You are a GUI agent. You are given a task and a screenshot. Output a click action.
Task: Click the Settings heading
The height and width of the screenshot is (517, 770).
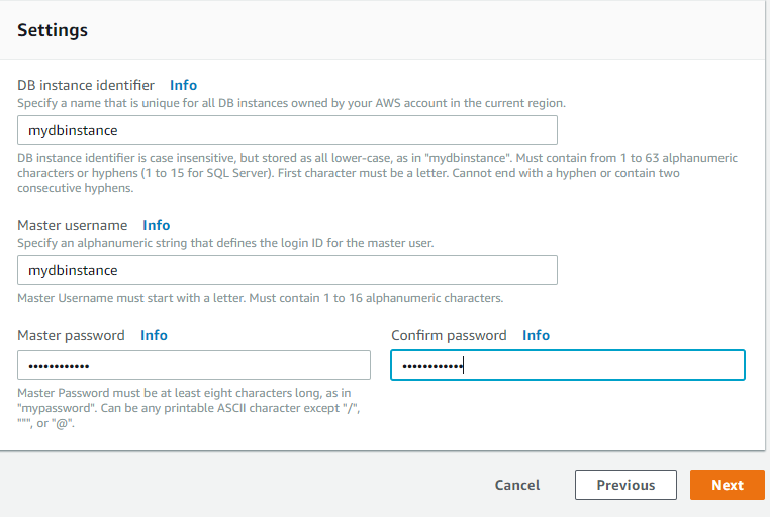53,30
